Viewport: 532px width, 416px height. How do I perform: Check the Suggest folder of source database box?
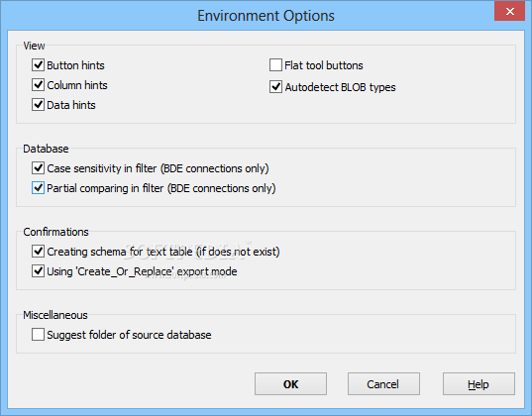coord(38,334)
